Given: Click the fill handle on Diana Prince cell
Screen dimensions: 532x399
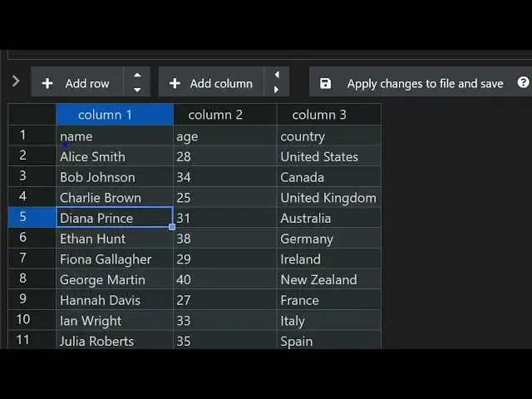Looking at the screenshot, I should tap(172, 227).
